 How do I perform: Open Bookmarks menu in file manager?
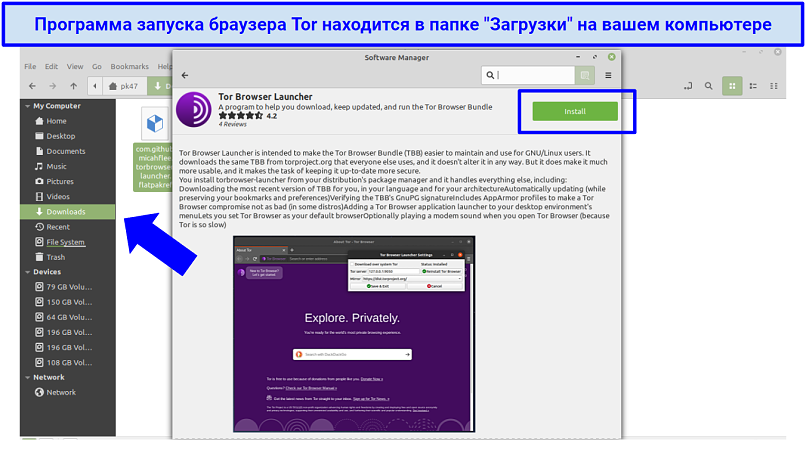coord(130,66)
